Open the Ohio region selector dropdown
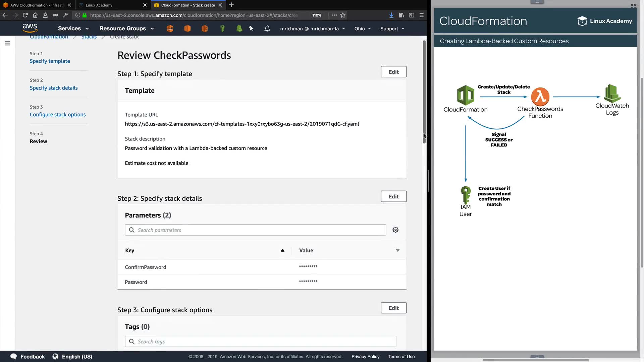 click(362, 28)
